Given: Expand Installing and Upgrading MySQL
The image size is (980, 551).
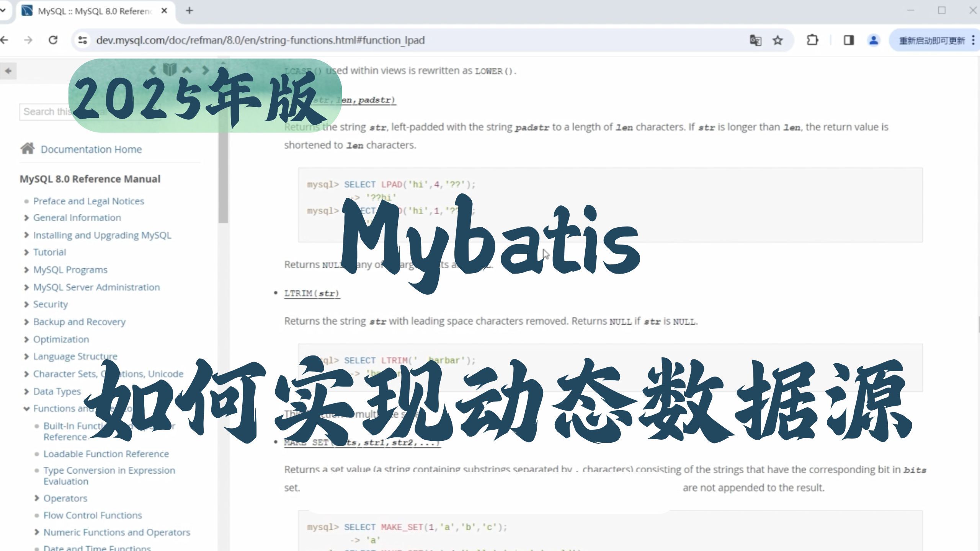Looking at the screenshot, I should tap(26, 235).
